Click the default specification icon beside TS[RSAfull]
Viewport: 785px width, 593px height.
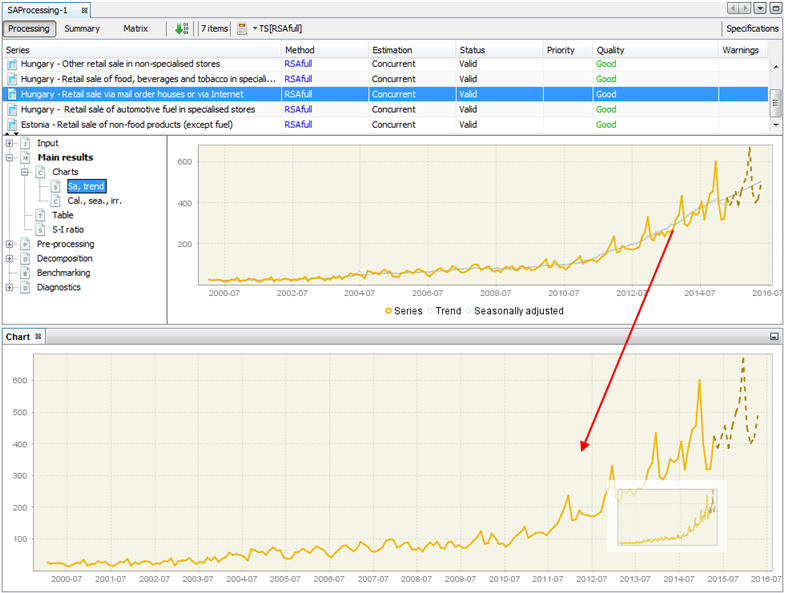pos(242,29)
